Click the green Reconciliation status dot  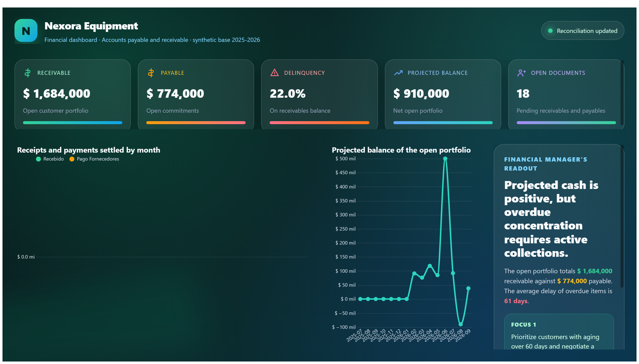550,31
